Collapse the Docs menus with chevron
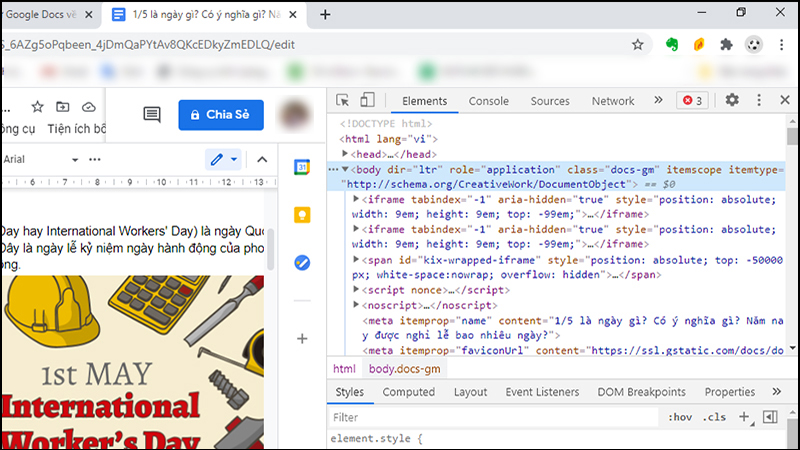 coord(262,160)
